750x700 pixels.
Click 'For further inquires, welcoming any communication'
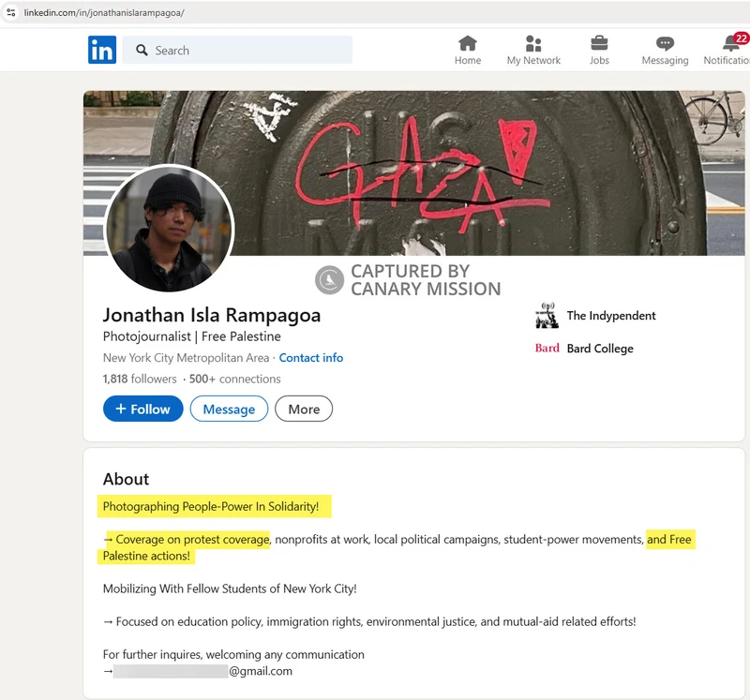click(233, 655)
